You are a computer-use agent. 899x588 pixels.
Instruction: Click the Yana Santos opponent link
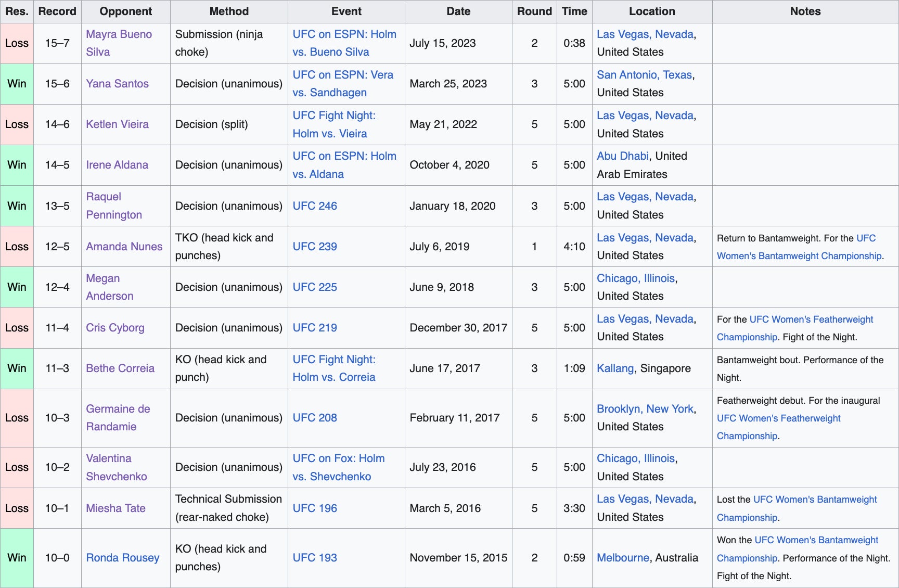pyautogui.click(x=117, y=84)
